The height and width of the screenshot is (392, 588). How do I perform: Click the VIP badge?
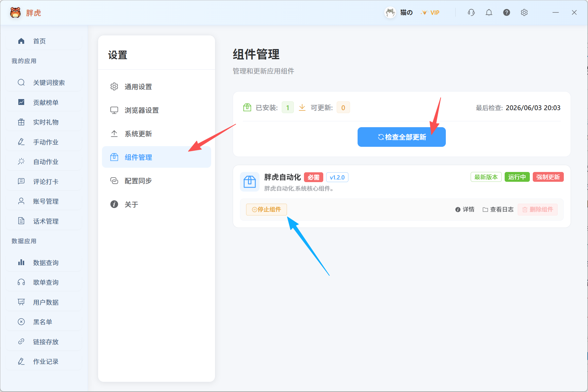point(430,12)
